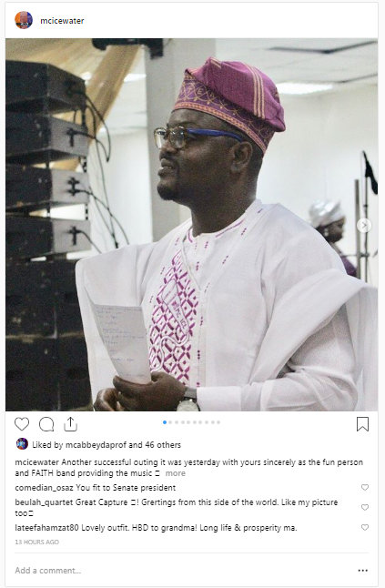Viewport: 385px width, 588px height.
Task: Open comments via the speech bubble icon
Action: [46, 424]
